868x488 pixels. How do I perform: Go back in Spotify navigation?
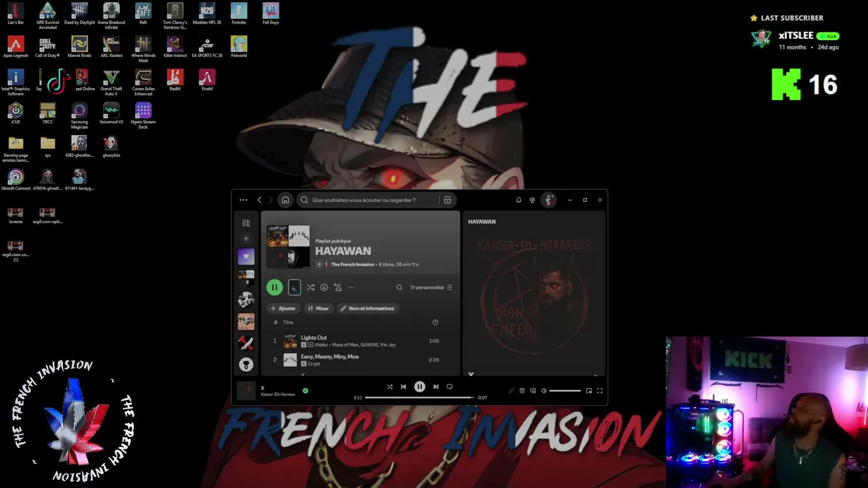[x=259, y=200]
